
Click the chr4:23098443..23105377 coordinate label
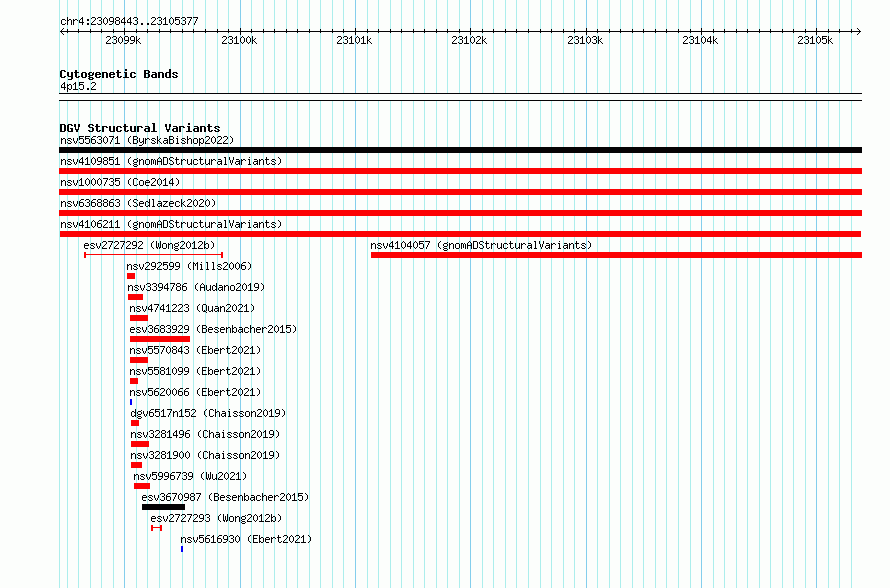tap(129, 21)
